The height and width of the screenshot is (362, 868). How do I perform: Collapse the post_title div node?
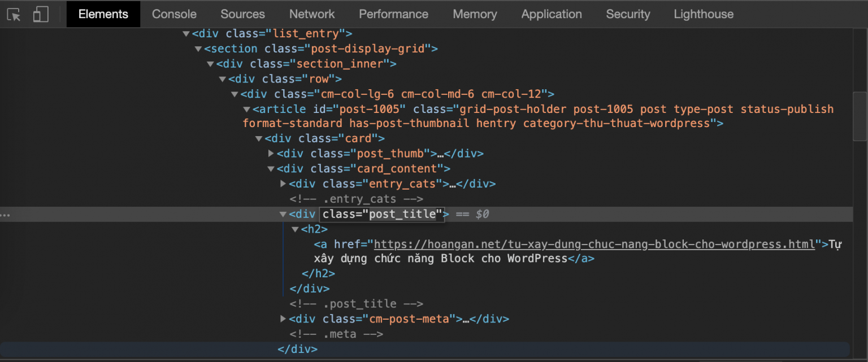[283, 215]
